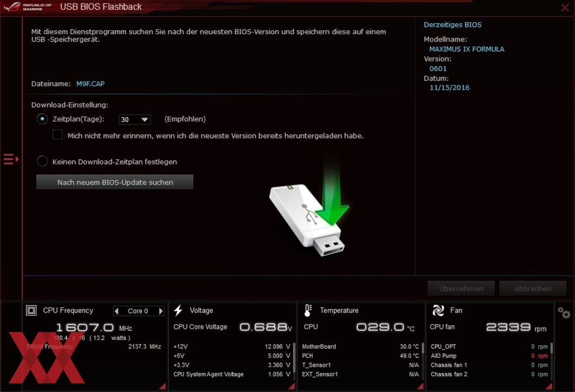575x392 pixels.
Task: Click the 1607.0 MHz CPU frequency readout
Action: pyautogui.click(x=94, y=327)
